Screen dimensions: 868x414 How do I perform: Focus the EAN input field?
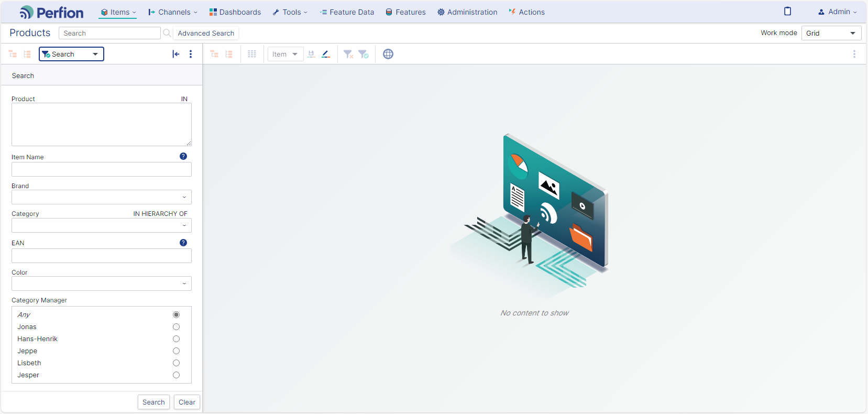(102, 256)
